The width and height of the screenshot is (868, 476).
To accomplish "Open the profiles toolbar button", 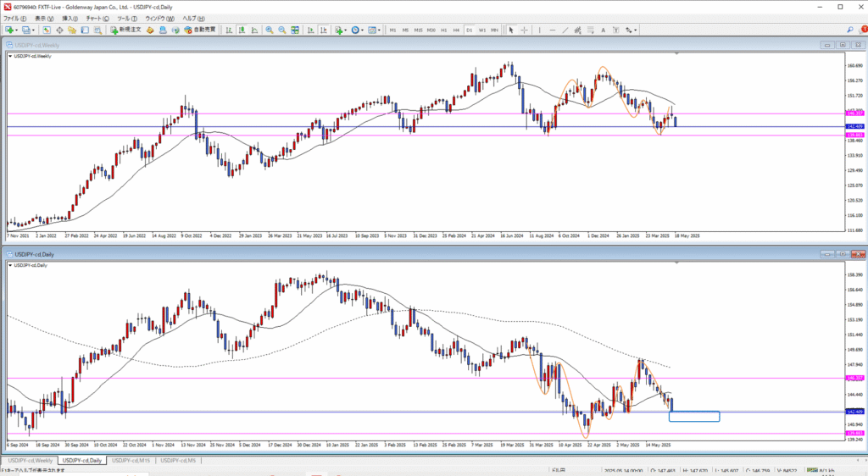I will (x=28, y=30).
